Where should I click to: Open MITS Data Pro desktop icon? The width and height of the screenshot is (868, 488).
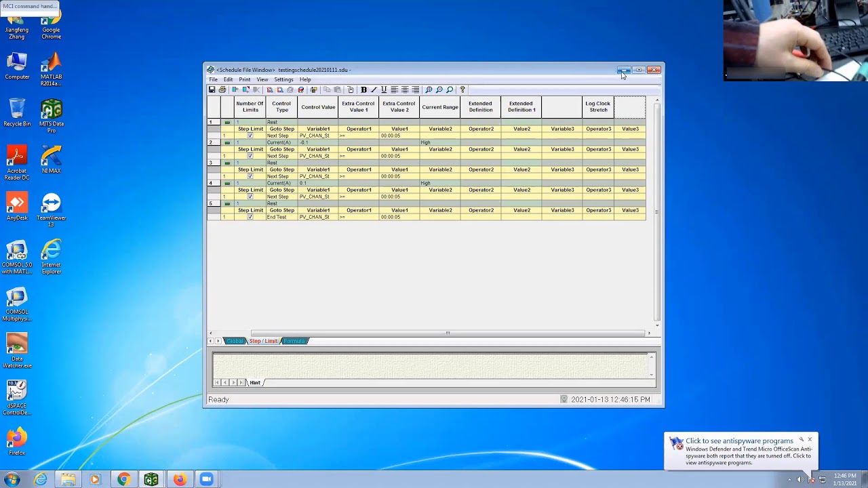(51, 117)
